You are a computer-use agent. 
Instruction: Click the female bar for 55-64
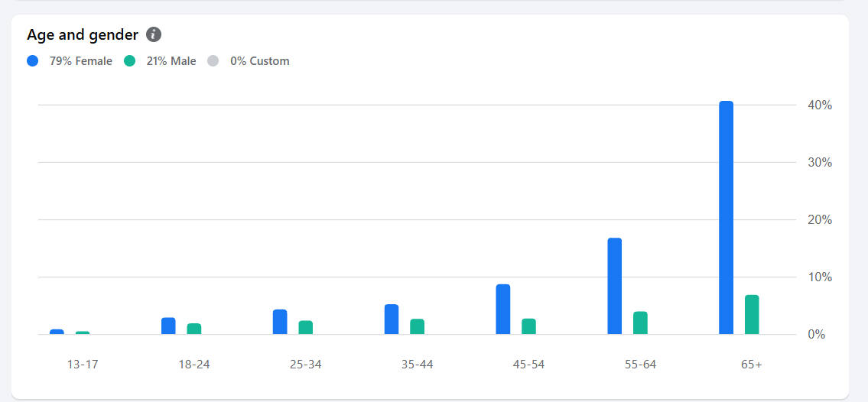614,287
